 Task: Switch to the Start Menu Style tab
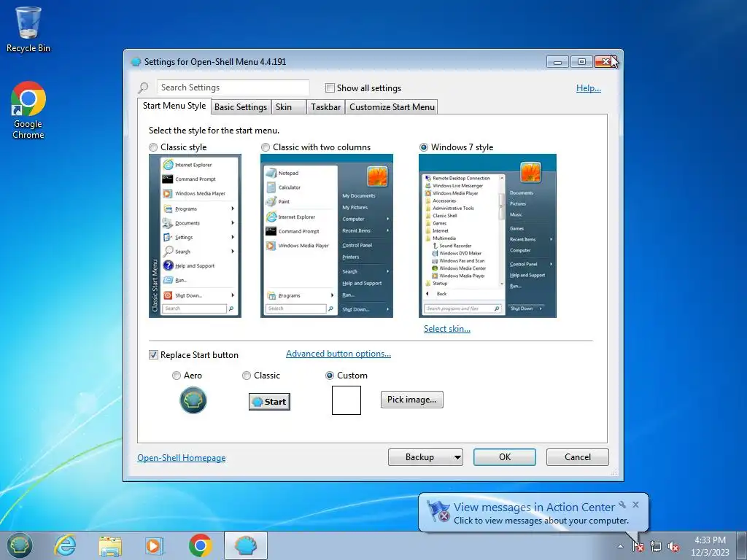pos(174,106)
